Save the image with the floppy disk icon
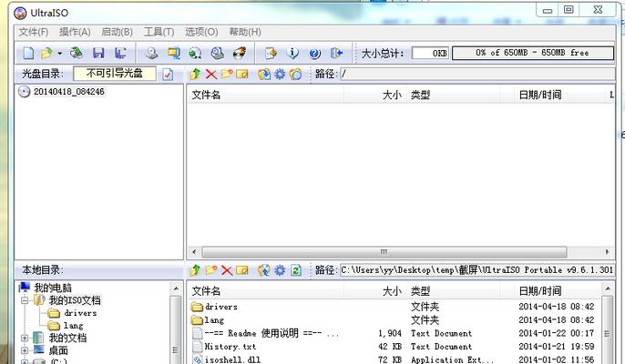 click(98, 53)
